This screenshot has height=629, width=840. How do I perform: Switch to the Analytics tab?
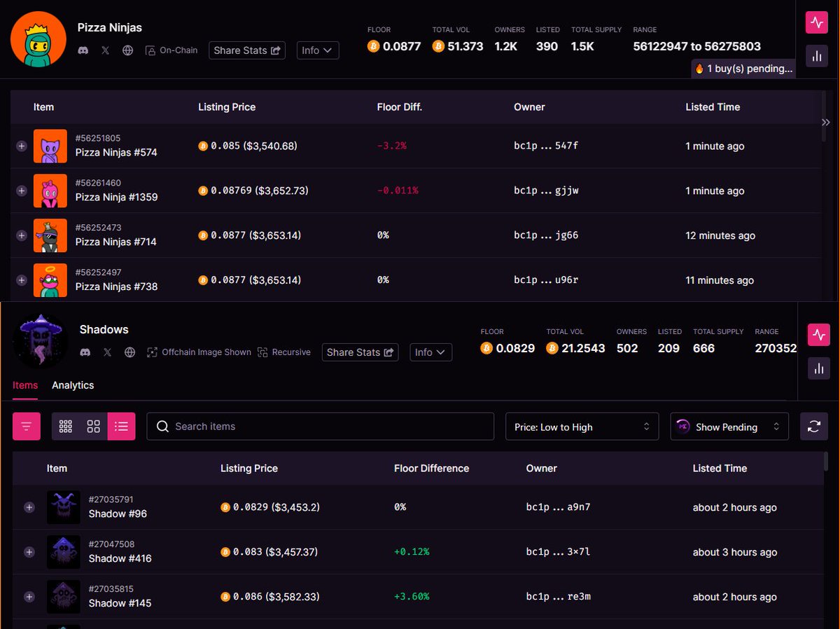tap(73, 385)
